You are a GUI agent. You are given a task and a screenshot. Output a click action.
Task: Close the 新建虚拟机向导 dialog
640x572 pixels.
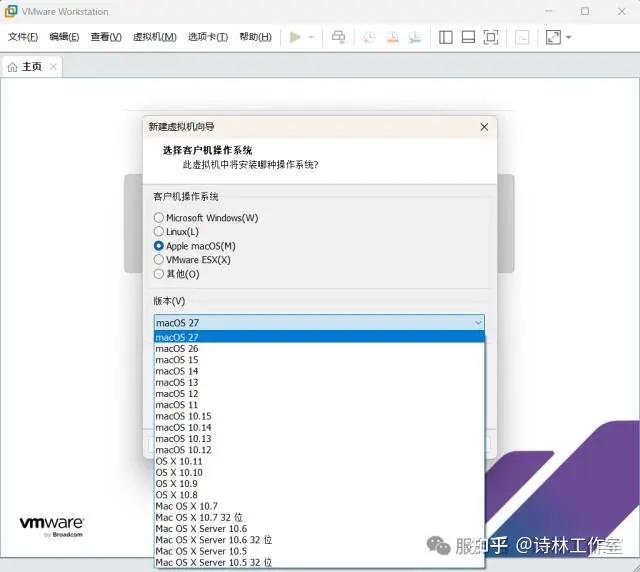[484, 127]
